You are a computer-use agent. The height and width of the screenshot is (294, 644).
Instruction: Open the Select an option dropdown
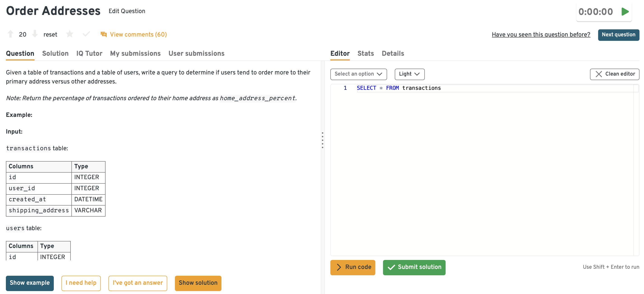[358, 74]
